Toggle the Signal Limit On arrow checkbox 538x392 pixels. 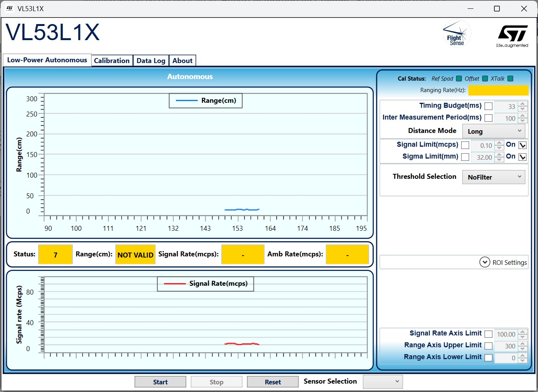click(522, 145)
